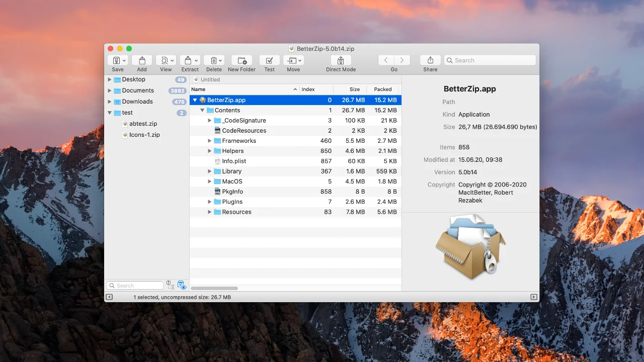Click the Documents folder icon in sidebar
The height and width of the screenshot is (362, 644).
[117, 90]
